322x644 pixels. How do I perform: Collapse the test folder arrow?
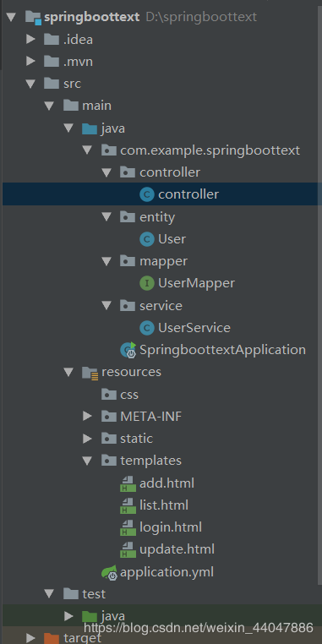click(x=50, y=594)
